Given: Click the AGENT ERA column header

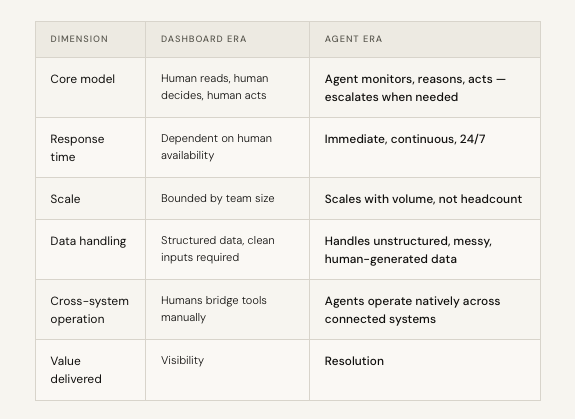Looking at the screenshot, I should [353, 39].
